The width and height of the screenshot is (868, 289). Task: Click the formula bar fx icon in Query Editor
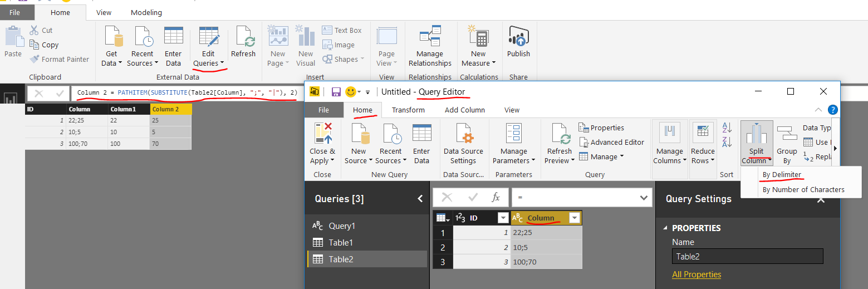point(496,197)
